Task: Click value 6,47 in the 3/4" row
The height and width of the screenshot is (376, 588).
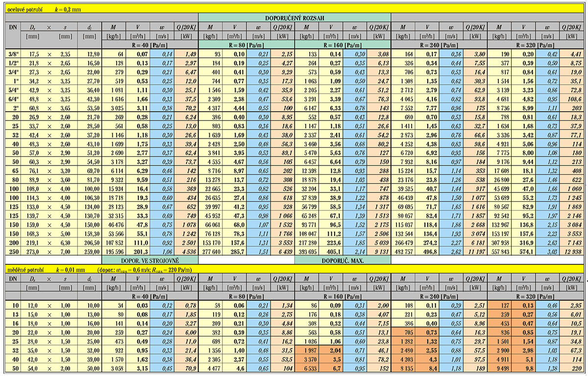Action: pos(186,71)
